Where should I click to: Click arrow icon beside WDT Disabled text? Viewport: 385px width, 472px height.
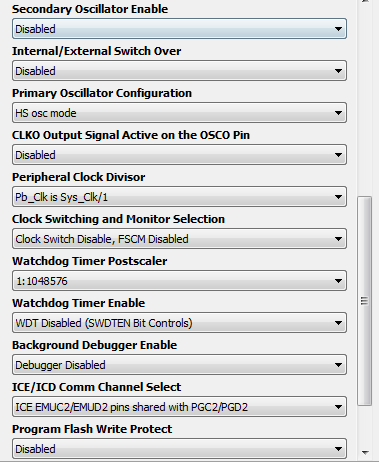coord(338,323)
